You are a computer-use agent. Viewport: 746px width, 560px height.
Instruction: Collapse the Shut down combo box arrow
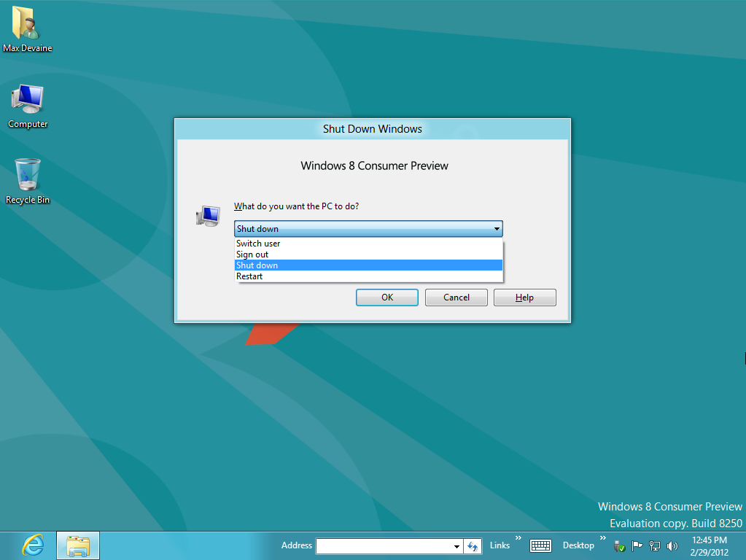[x=497, y=229]
